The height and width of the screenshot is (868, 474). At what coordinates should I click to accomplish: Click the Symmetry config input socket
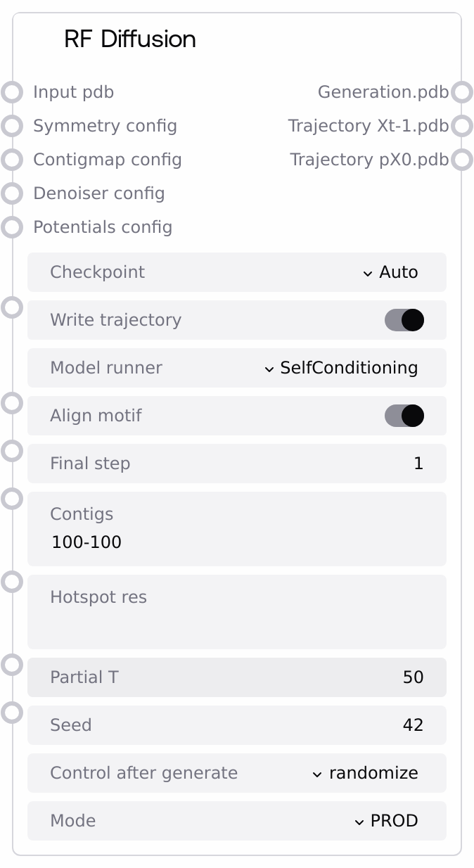click(12, 126)
